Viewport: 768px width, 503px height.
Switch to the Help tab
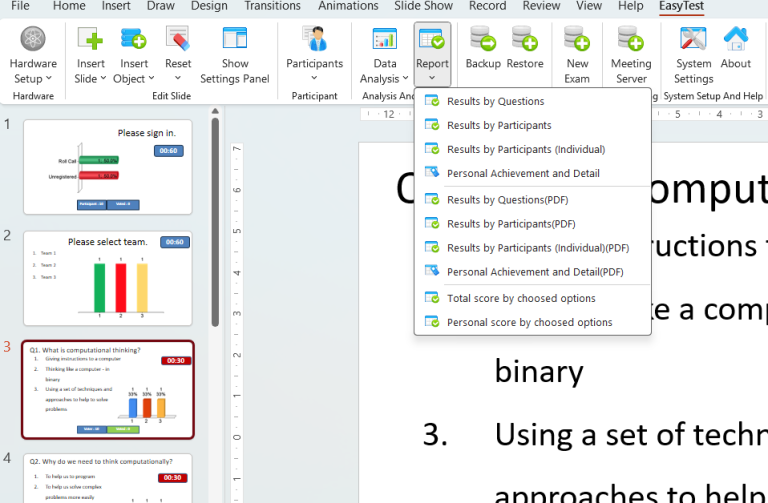point(630,6)
